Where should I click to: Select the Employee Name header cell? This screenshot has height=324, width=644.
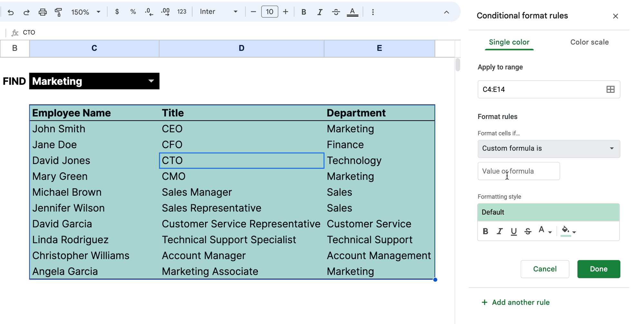point(94,113)
